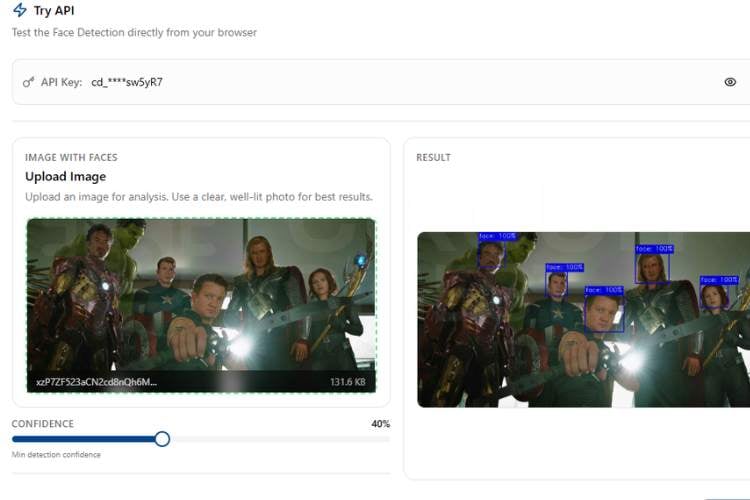Click the confidence slider handle
This screenshot has width=750, height=500.
162,439
